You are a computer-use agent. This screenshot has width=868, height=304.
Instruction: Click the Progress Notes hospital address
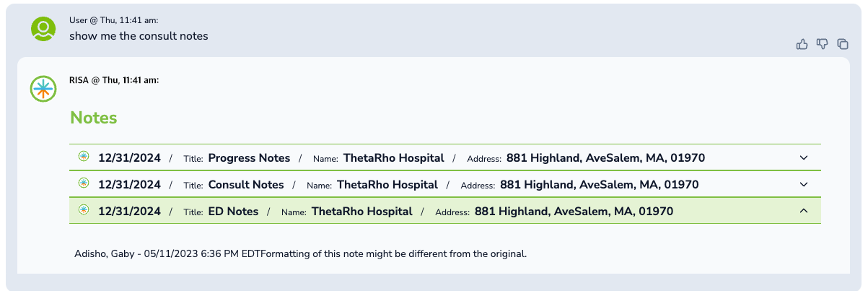pyautogui.click(x=605, y=158)
